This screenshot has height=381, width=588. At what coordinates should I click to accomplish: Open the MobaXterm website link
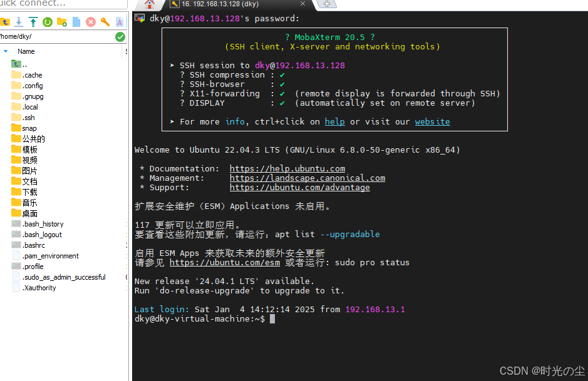[432, 121]
